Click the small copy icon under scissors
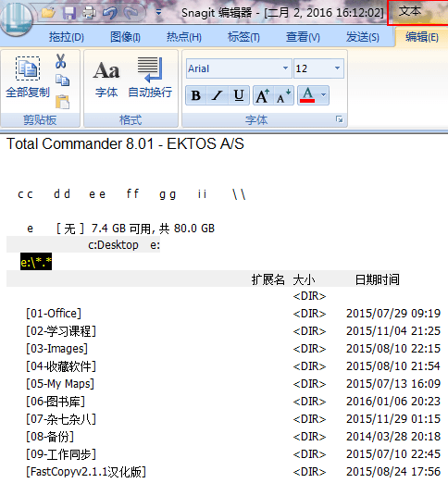This screenshot has width=448, height=483. pyautogui.click(x=62, y=80)
